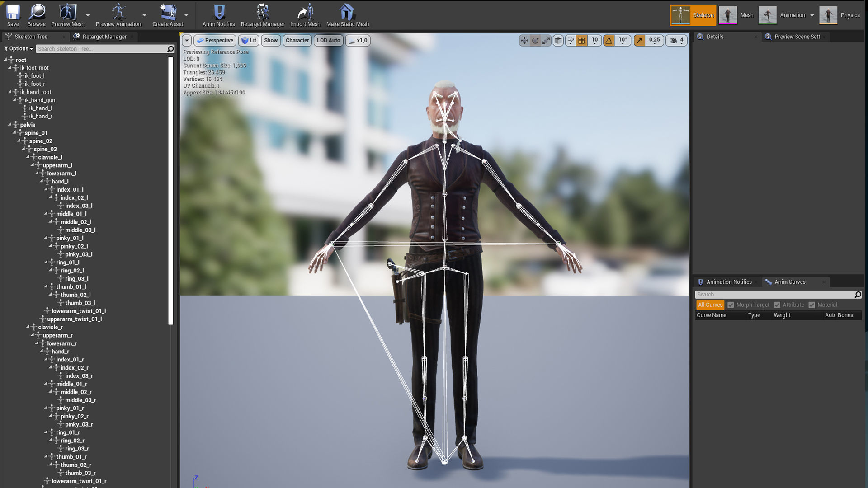Toggle rotation snapping in viewport
The height and width of the screenshot is (488, 868).
click(609, 41)
